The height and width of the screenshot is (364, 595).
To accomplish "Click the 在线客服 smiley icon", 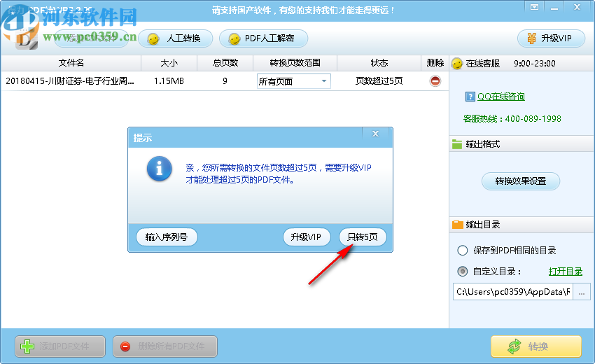I will [x=457, y=64].
